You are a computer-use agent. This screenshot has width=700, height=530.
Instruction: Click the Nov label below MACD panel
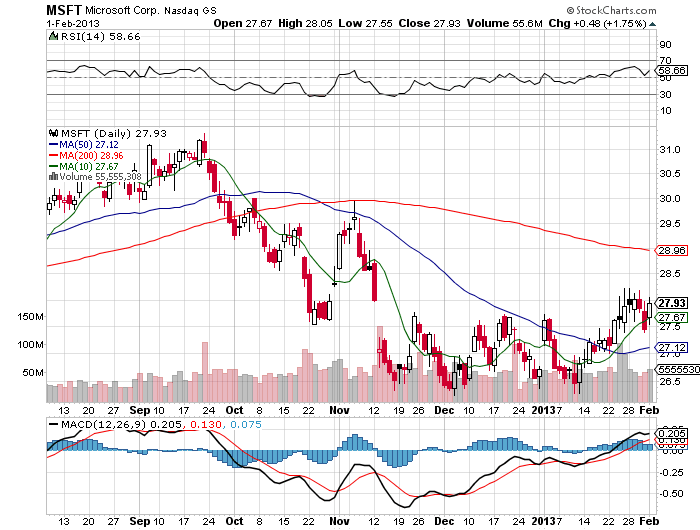point(339,521)
